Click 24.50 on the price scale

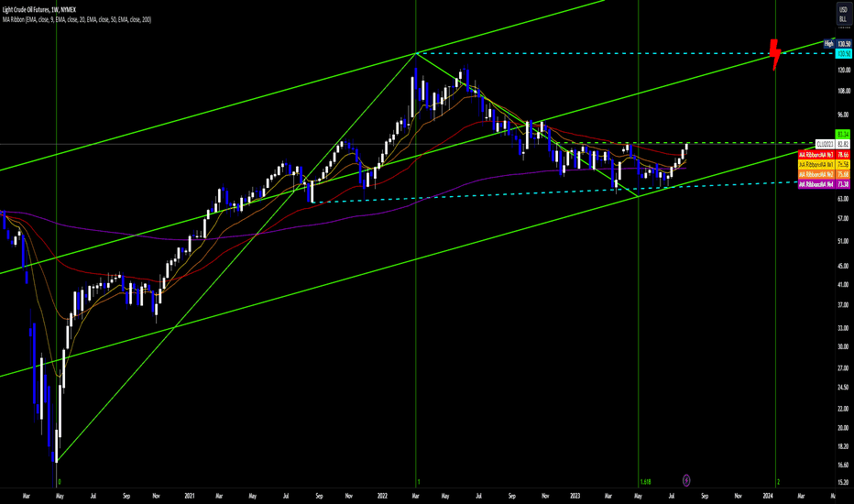843,388
